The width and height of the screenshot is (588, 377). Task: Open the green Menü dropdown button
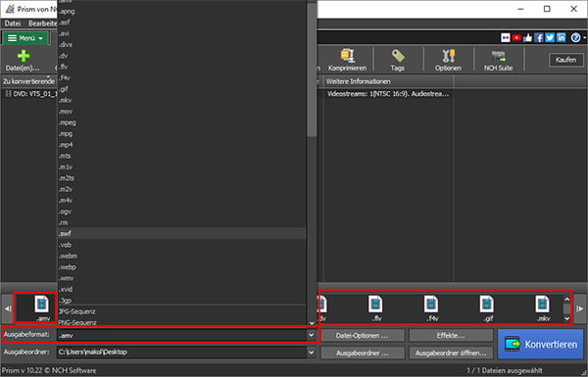pos(25,38)
